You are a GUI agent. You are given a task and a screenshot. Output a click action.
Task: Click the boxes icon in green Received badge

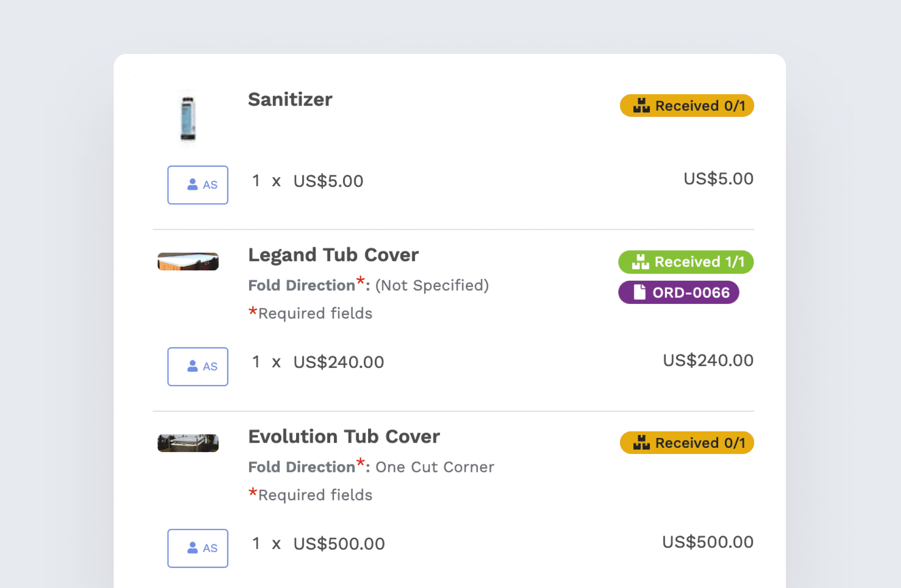(x=640, y=262)
